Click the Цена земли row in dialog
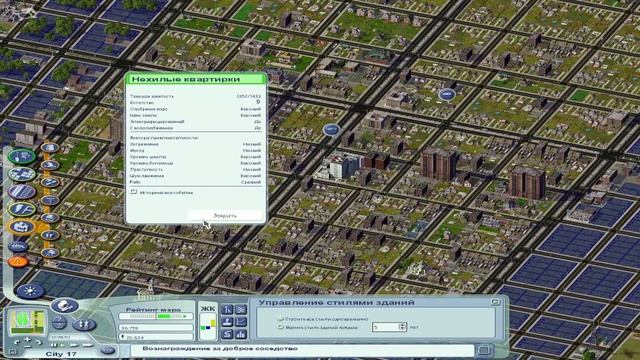640x360 pixels. point(195,116)
